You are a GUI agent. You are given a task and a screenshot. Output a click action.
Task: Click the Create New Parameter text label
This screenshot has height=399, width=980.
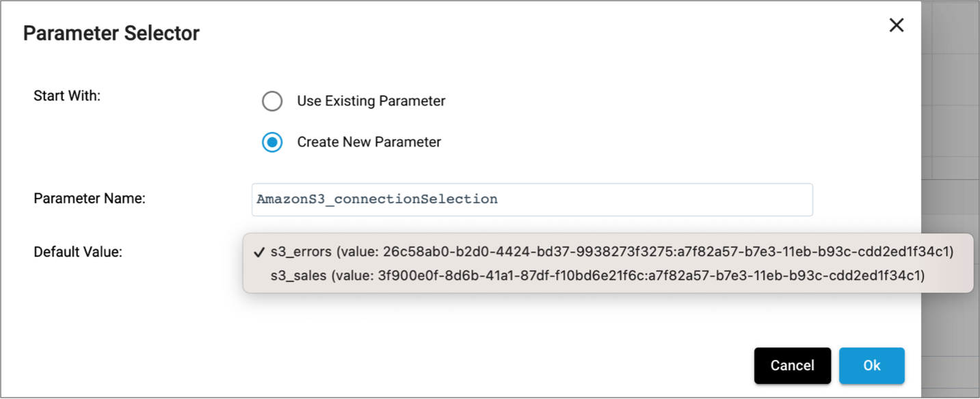[x=368, y=142]
